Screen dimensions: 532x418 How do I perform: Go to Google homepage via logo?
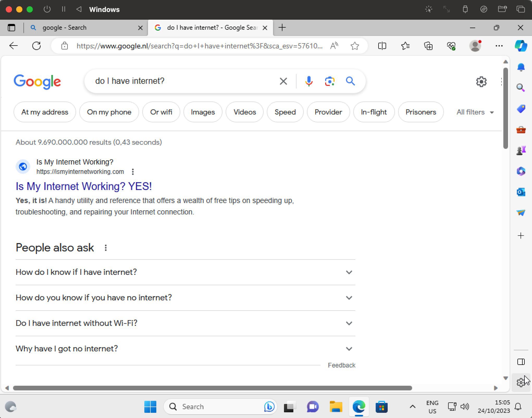pos(37,82)
